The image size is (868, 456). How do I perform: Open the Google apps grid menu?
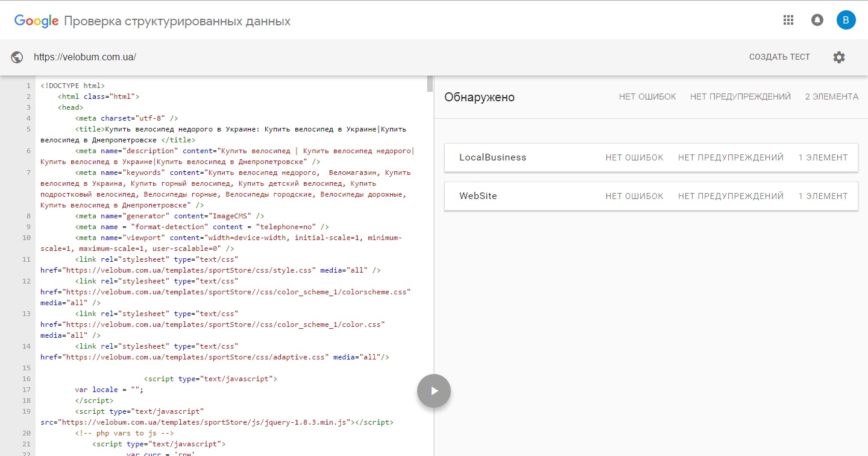click(x=788, y=21)
